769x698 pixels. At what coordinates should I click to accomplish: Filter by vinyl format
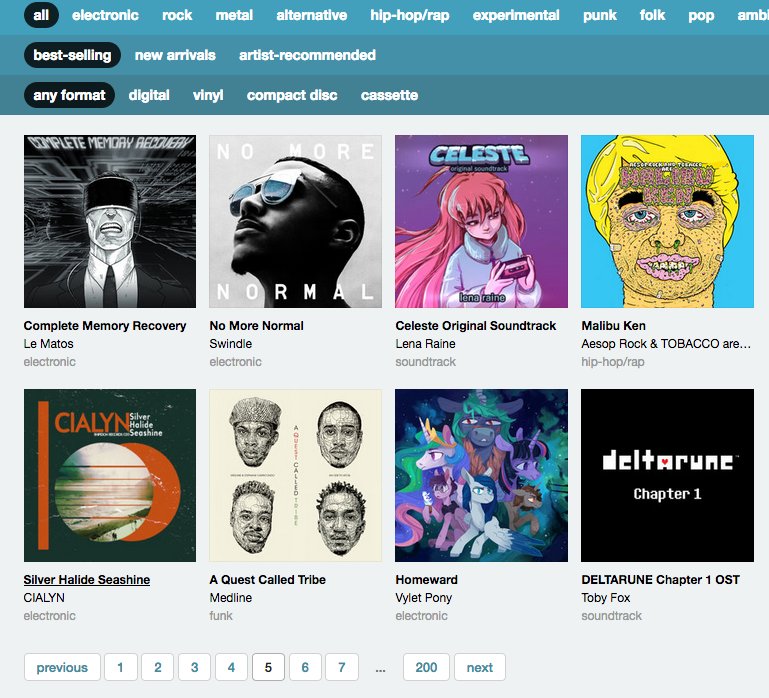coord(208,95)
